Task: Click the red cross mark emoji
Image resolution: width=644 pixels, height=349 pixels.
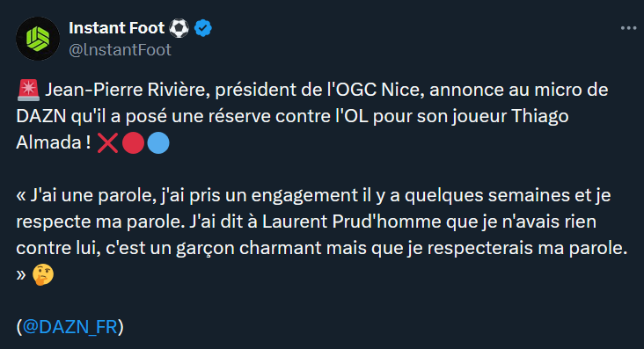Action: [x=107, y=143]
